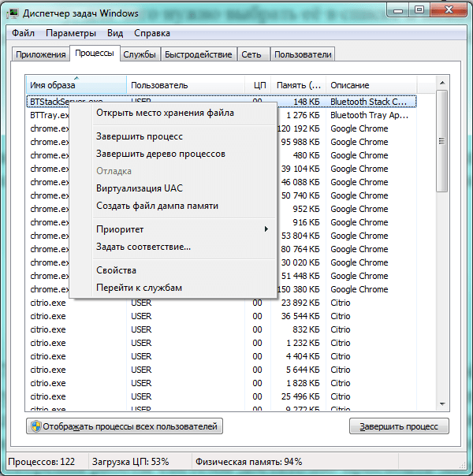Screen dimensions: 473x476
Task: Click the 148 КБ memory cell
Action: pyautogui.click(x=307, y=102)
